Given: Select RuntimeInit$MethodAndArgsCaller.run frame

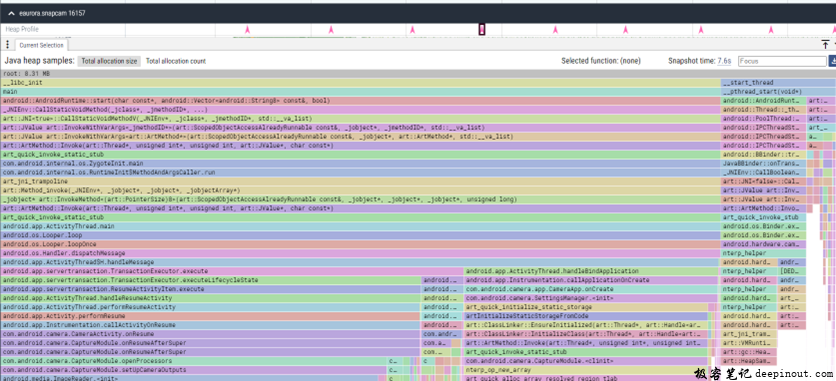Looking at the screenshot, I should [x=360, y=173].
